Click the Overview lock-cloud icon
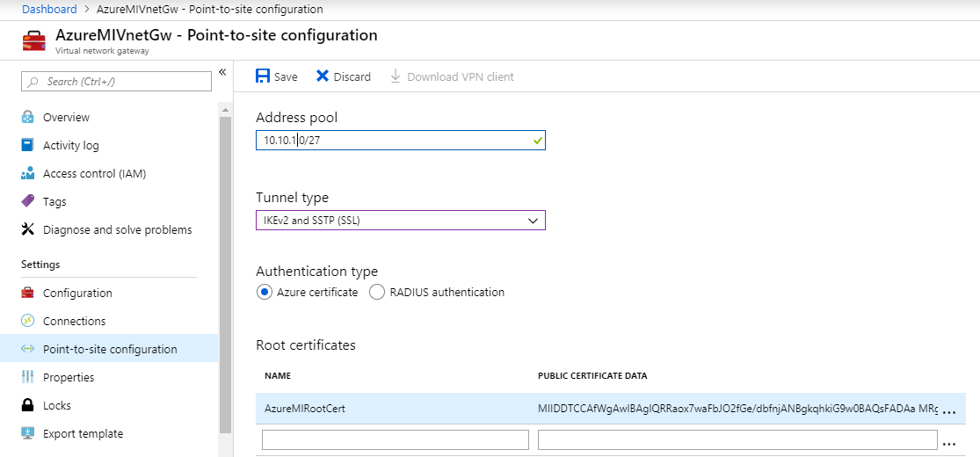Screen dimensions: 980x457 [x=27, y=117]
